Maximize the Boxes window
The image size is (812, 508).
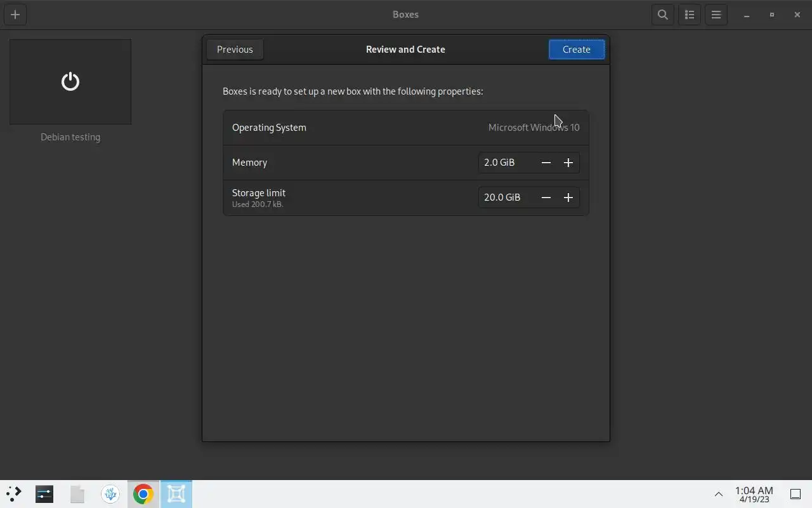click(x=772, y=15)
